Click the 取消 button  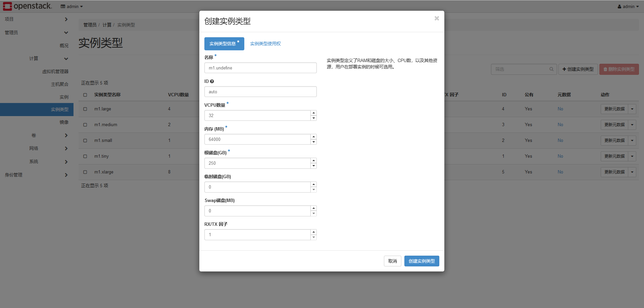392,261
